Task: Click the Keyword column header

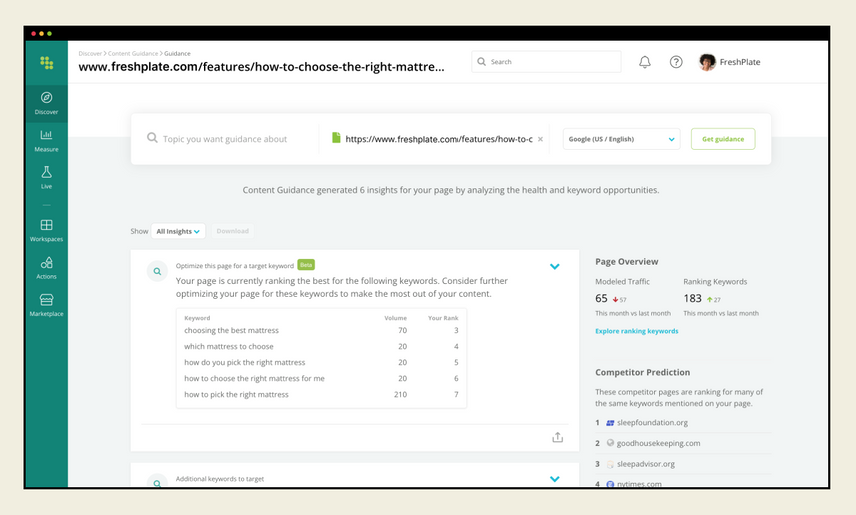Action: coord(197,318)
